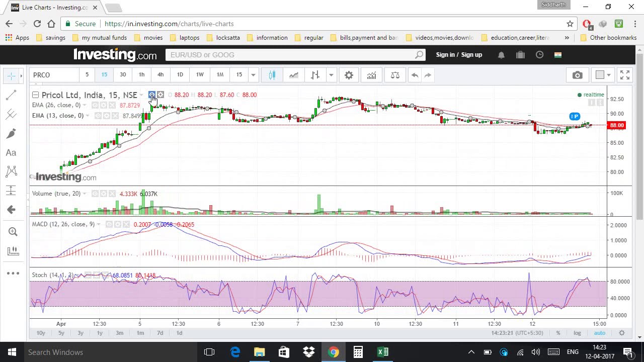644x362 pixels.
Task: Open the Calculator app in taskbar
Action: click(x=358, y=352)
